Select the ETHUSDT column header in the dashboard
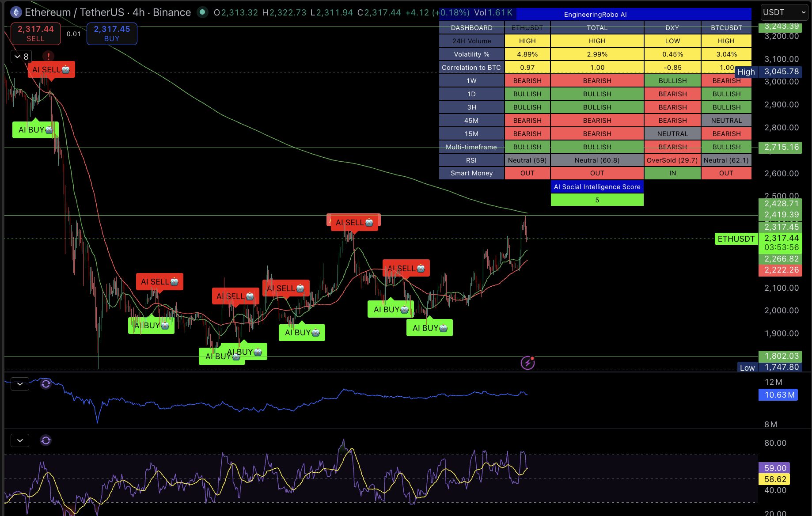The width and height of the screenshot is (812, 516). pos(527,27)
